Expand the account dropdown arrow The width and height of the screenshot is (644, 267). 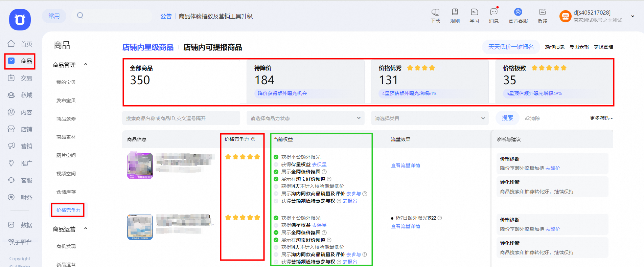632,16
